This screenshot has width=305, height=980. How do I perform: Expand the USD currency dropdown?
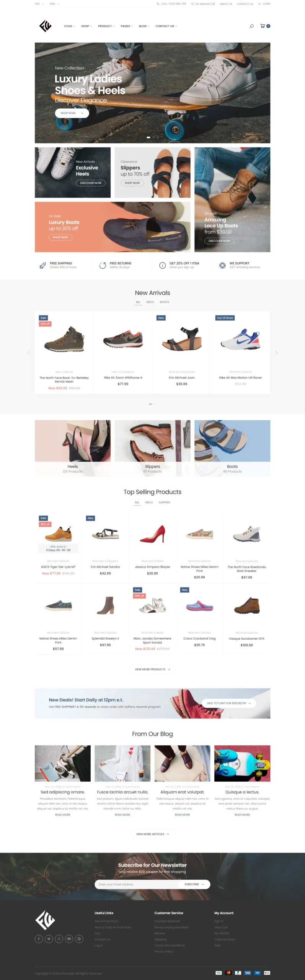[39, 4]
